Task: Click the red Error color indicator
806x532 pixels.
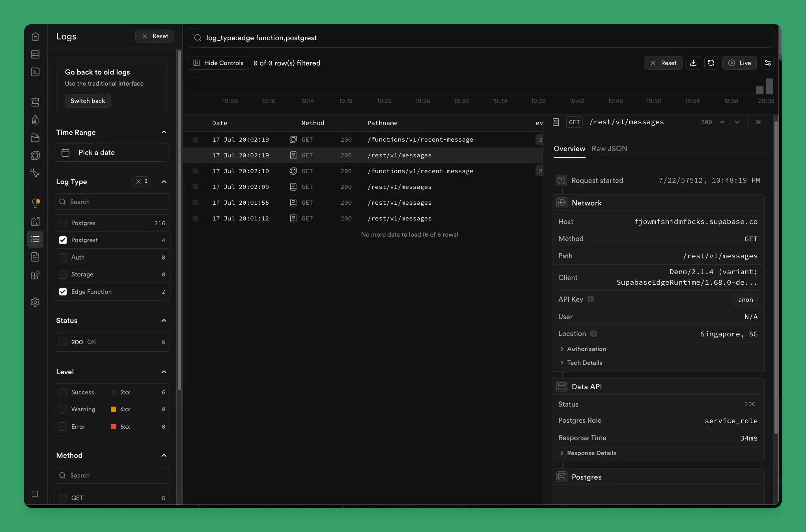Action: point(113,426)
